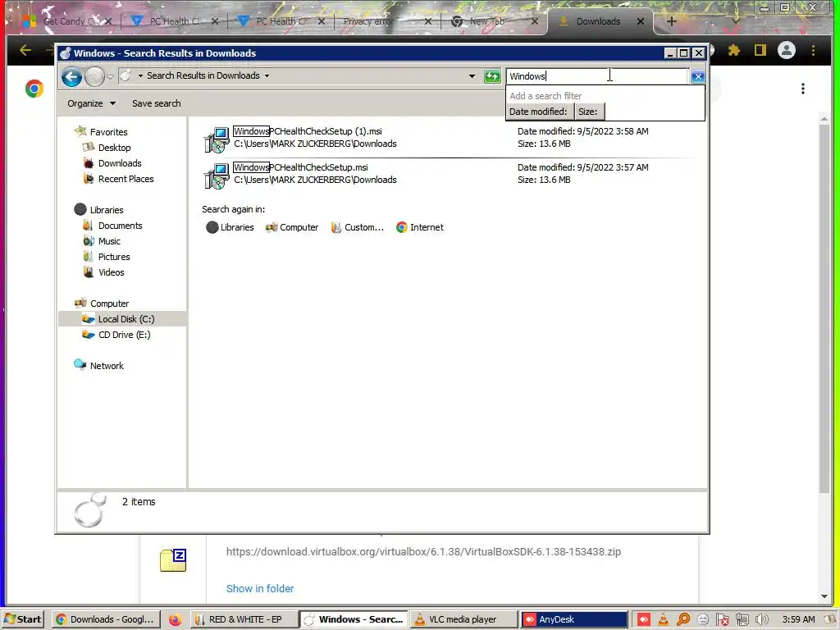This screenshot has height=630, width=840.
Task: Select Computer in the navigation pane
Action: [x=109, y=304]
